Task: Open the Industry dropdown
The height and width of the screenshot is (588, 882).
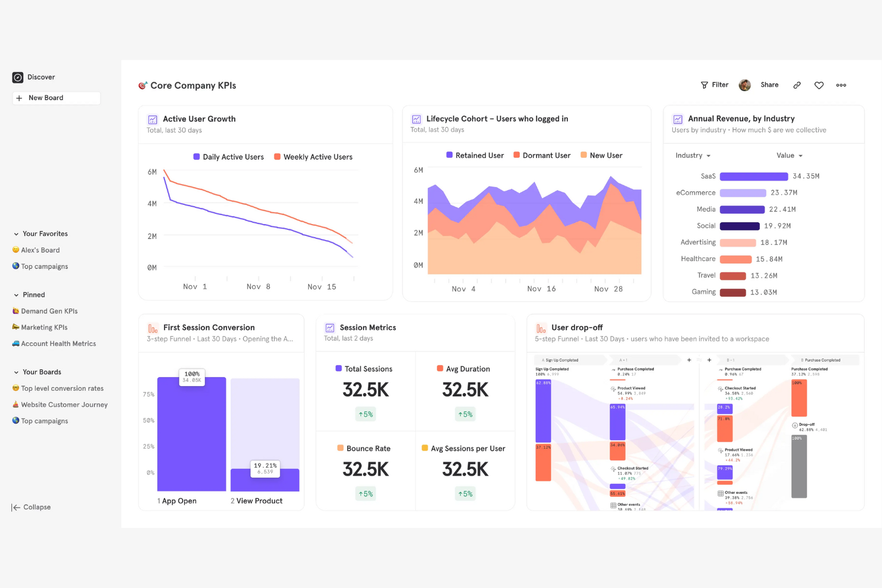Action: coord(692,155)
